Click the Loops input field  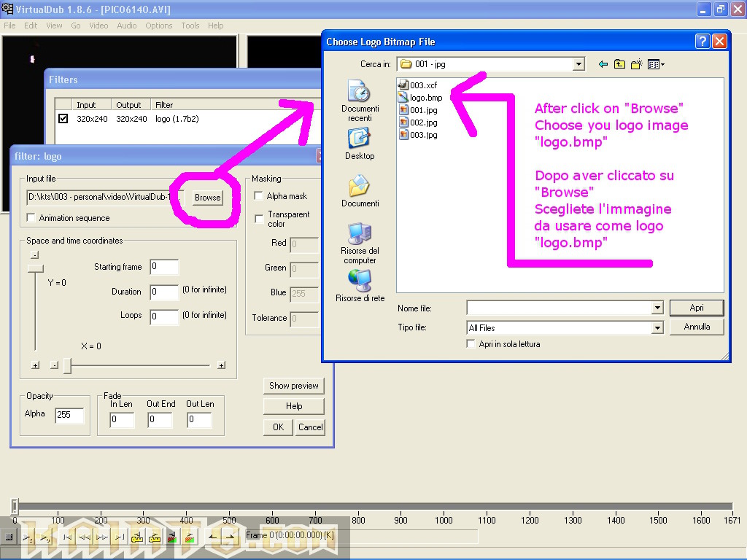[x=164, y=316]
